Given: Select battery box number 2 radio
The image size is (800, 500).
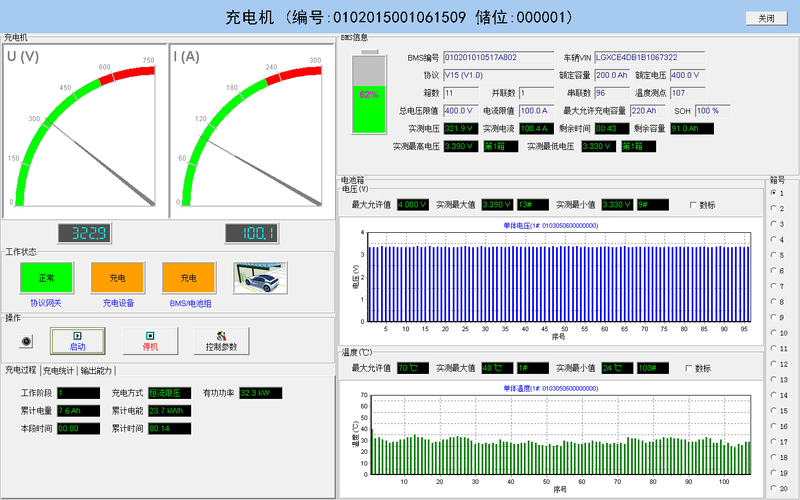Looking at the screenshot, I should [773, 208].
